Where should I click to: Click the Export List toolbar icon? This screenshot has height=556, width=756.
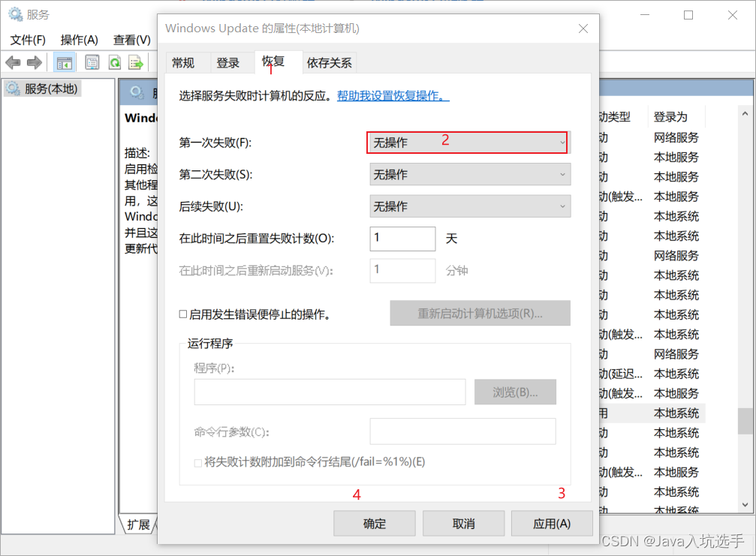click(136, 62)
